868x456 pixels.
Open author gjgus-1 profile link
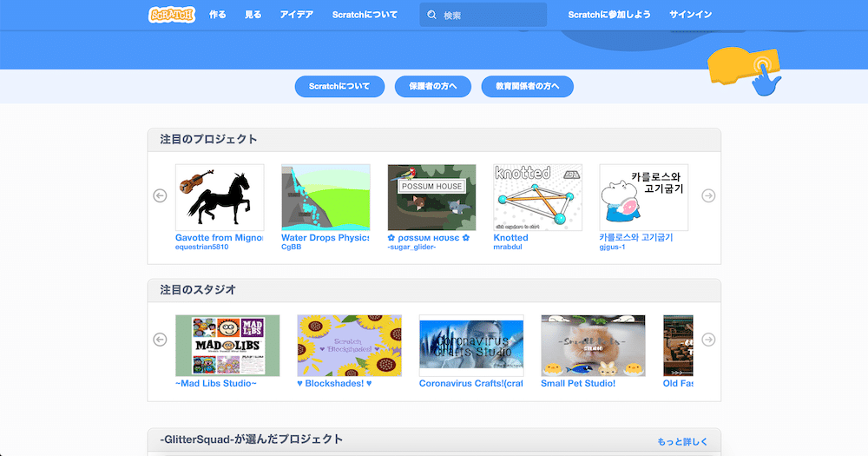click(612, 248)
